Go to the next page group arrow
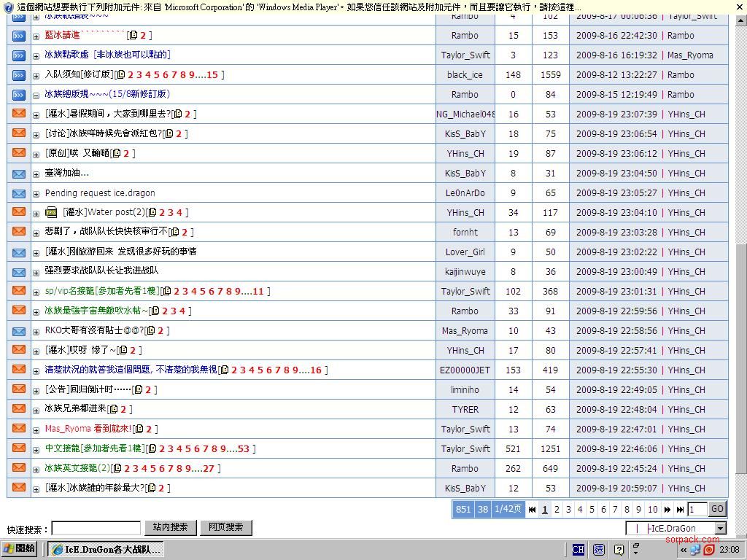The image size is (747, 560). pos(667,510)
